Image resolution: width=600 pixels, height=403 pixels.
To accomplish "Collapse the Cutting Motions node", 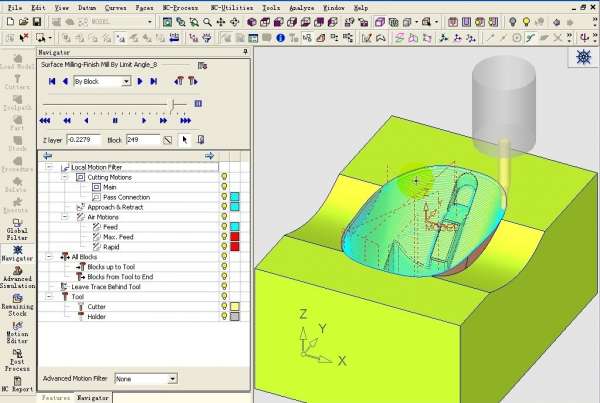I will 65,177.
